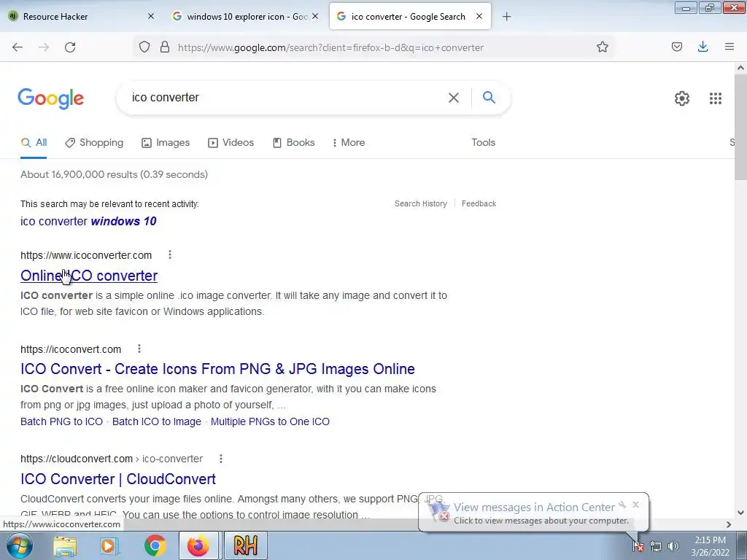Open the ICO Converter | CloudConvert result
747x560 pixels.
click(x=118, y=479)
